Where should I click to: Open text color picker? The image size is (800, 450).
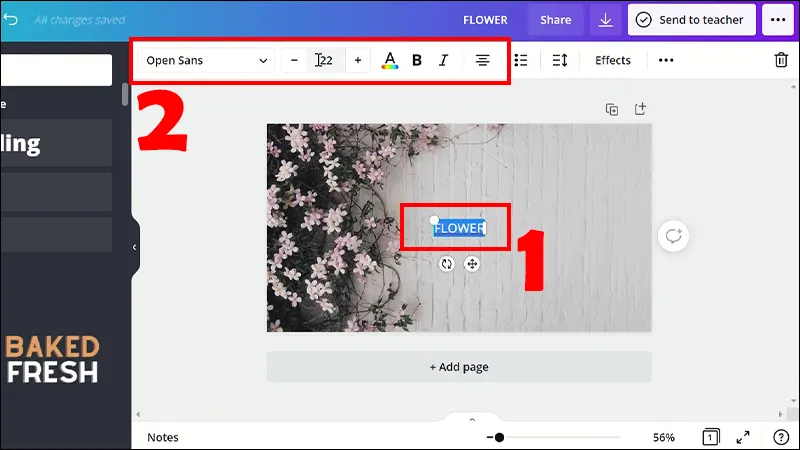coord(390,60)
